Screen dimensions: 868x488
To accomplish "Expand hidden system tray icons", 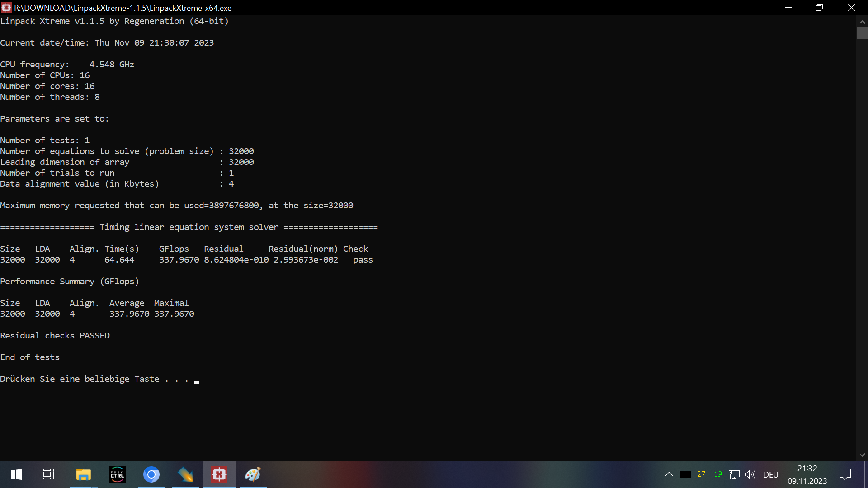I will (669, 474).
